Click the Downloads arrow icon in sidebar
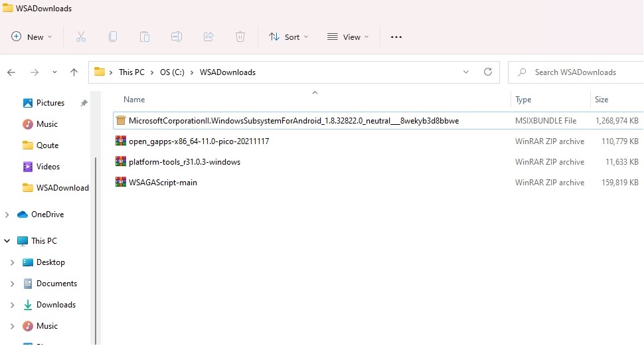Image resolution: width=644 pixels, height=346 pixels. [x=27, y=305]
